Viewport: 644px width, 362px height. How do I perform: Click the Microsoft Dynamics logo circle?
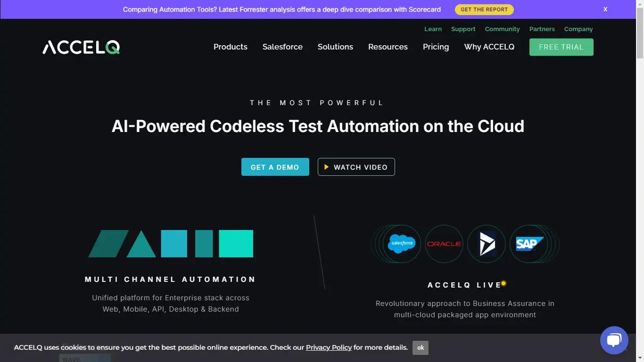point(486,244)
